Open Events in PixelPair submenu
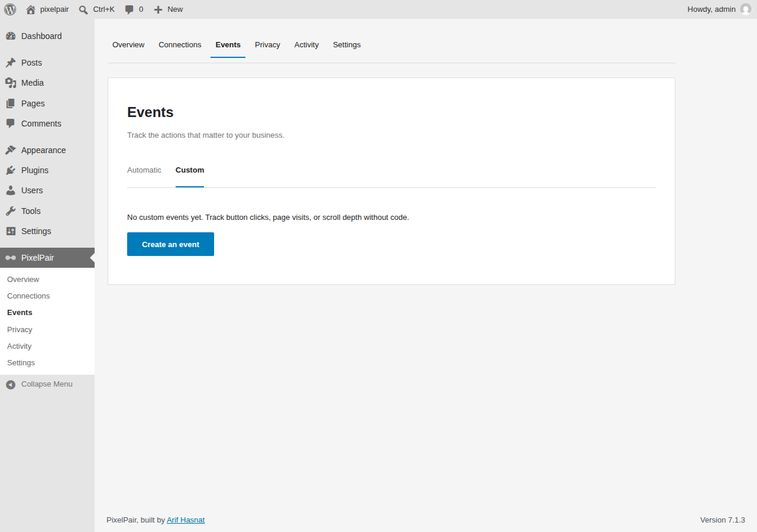The width and height of the screenshot is (757, 532). point(20,313)
